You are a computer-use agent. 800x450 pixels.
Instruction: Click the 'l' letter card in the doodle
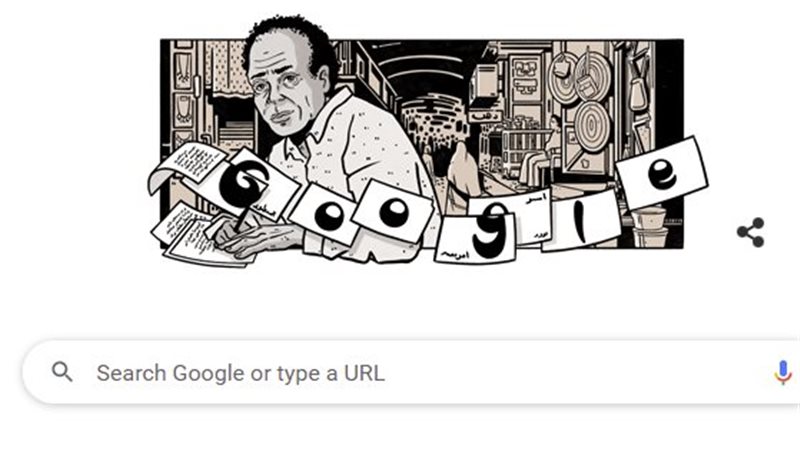tap(579, 219)
